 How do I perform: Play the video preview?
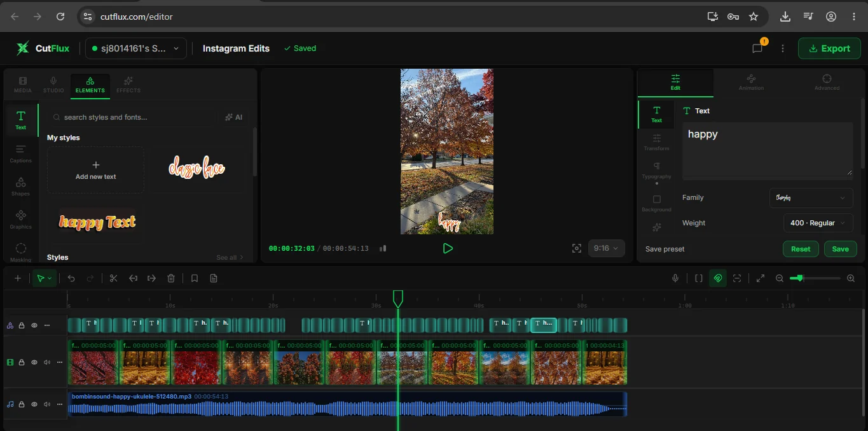(448, 248)
